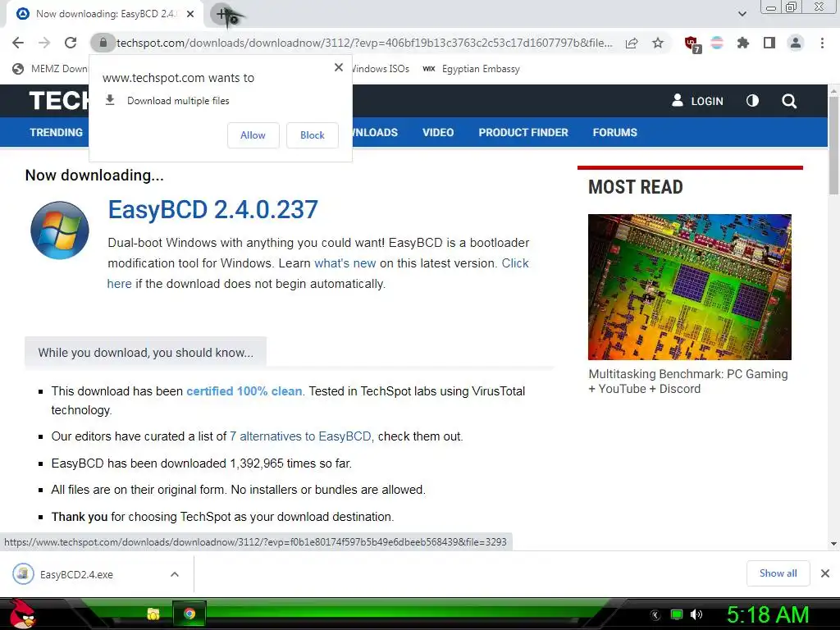Open the "certified 100% clean" link

[244, 391]
